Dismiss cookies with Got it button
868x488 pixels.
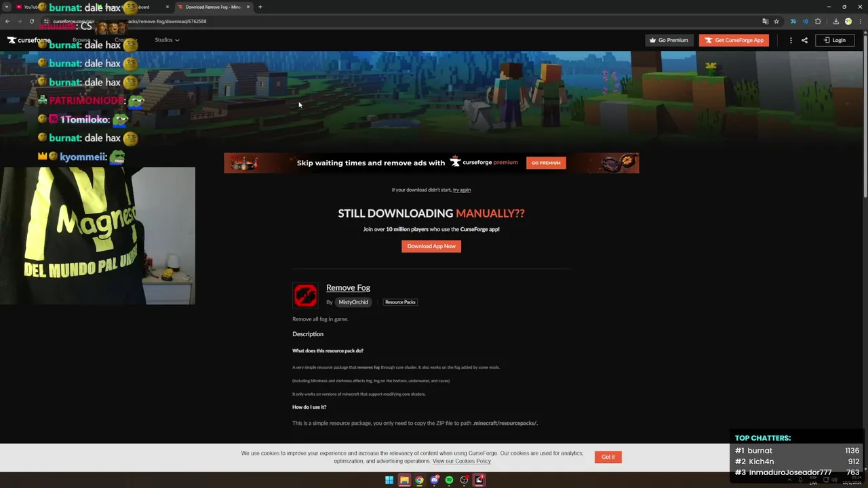pyautogui.click(x=608, y=457)
